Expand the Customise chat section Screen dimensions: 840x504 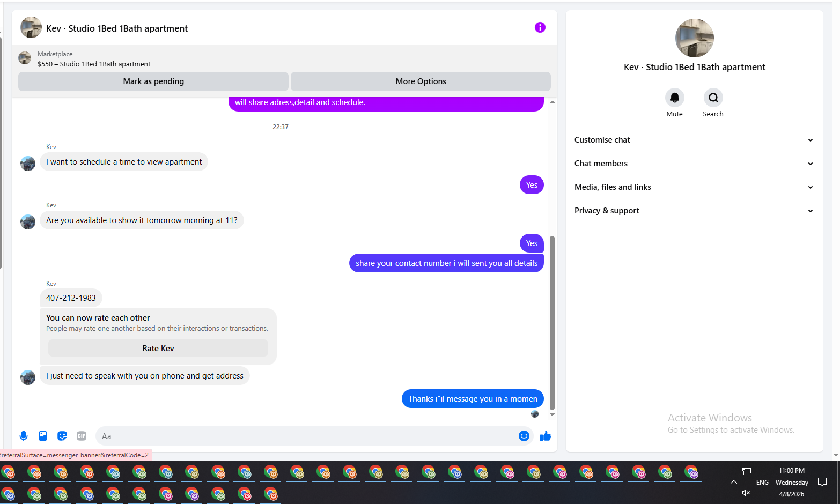tap(694, 140)
